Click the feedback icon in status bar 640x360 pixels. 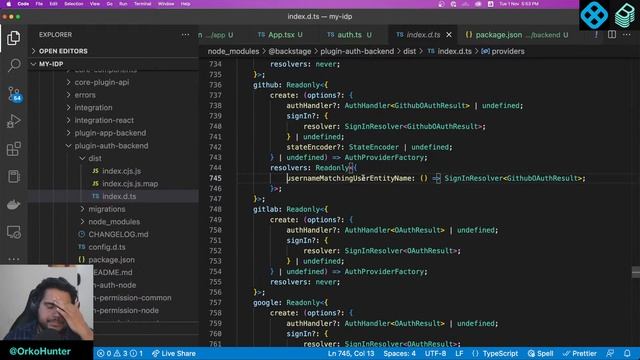click(610, 353)
